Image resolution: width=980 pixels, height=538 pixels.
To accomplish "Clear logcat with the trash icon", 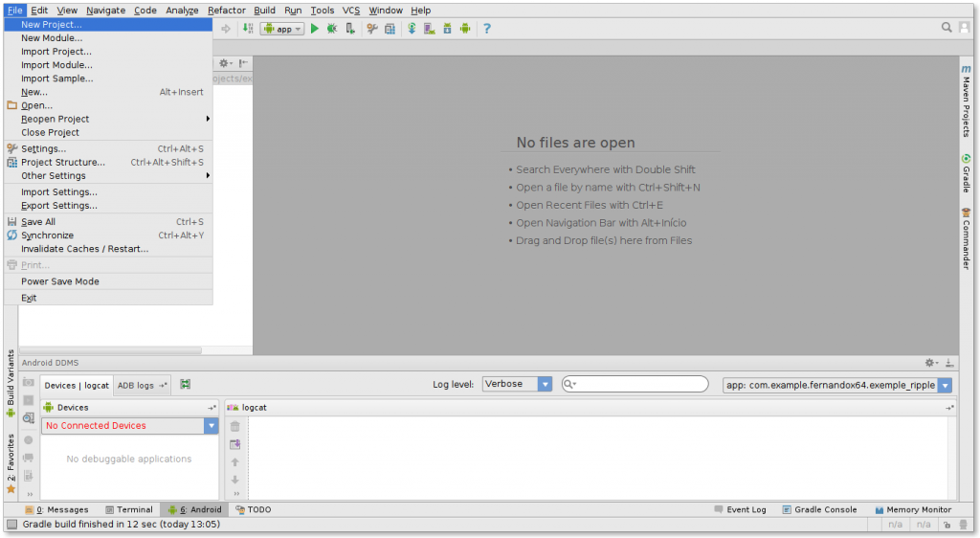I will point(235,426).
